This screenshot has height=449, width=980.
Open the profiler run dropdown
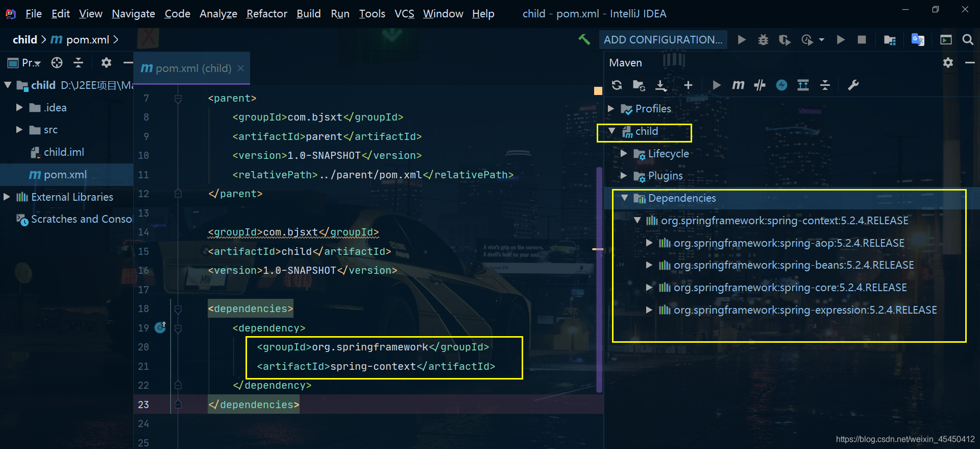821,39
